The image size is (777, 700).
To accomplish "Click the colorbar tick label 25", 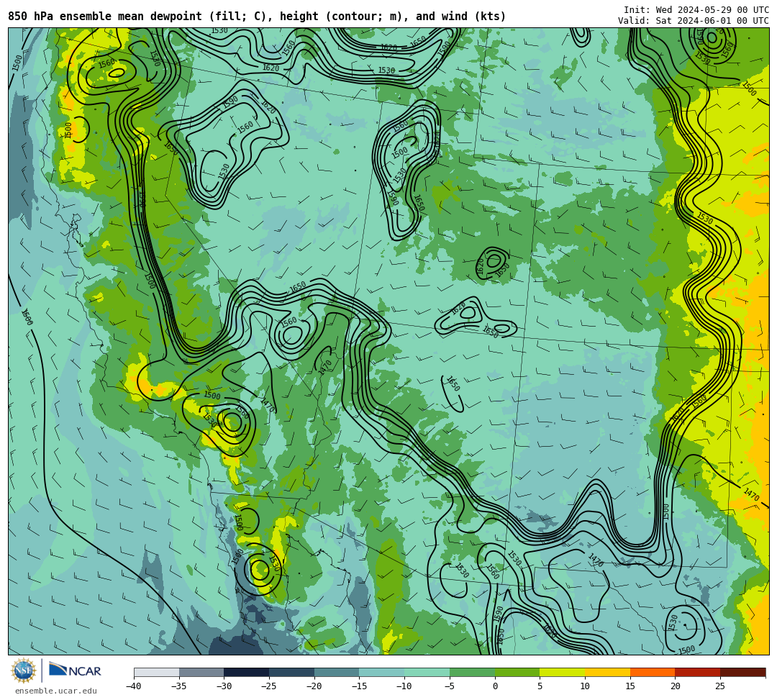I will [720, 686].
